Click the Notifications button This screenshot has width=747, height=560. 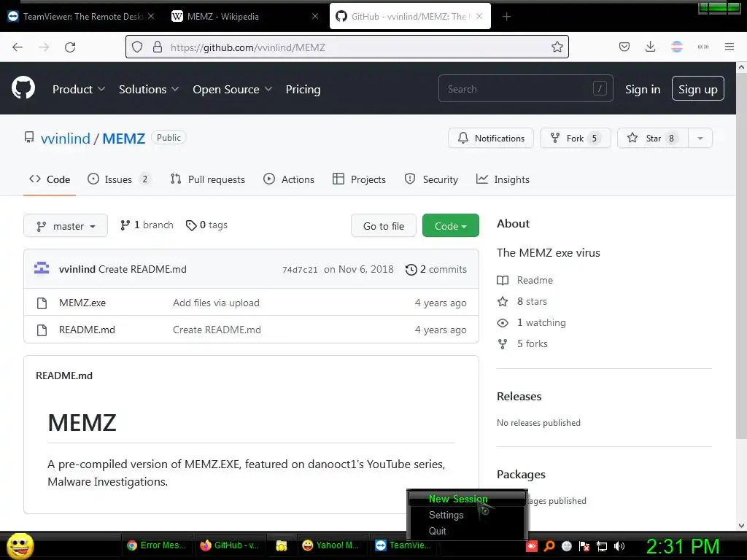coord(491,138)
